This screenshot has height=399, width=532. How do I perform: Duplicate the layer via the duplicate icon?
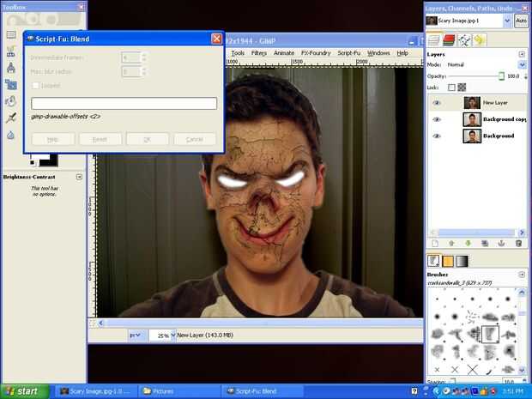485,244
